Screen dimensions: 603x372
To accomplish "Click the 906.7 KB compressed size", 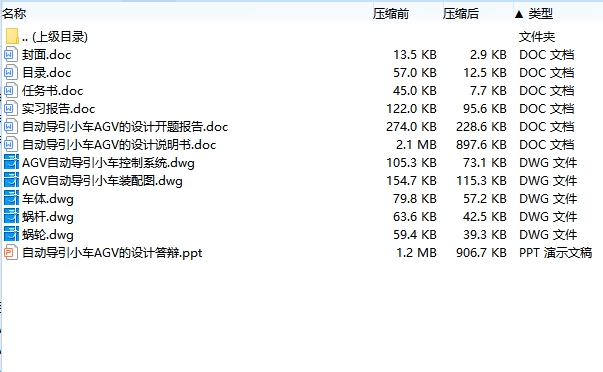I will pyautogui.click(x=481, y=253).
